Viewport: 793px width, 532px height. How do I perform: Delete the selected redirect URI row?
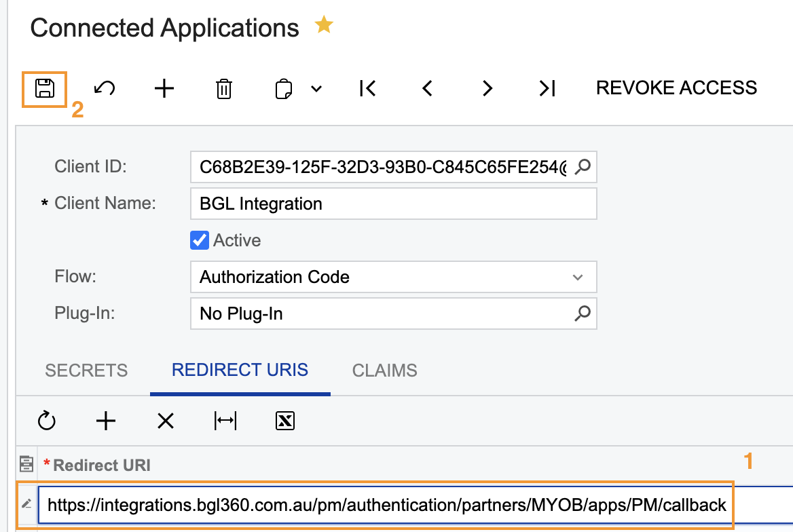point(166,421)
